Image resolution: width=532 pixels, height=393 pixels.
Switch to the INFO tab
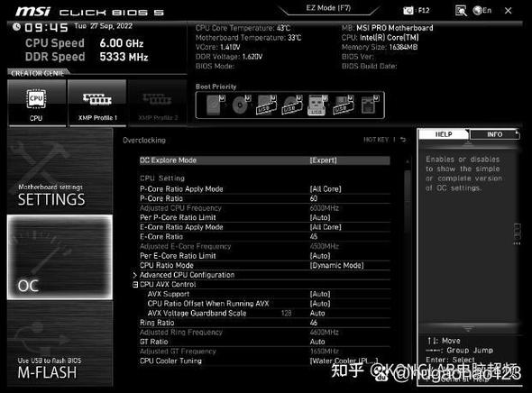(x=494, y=134)
